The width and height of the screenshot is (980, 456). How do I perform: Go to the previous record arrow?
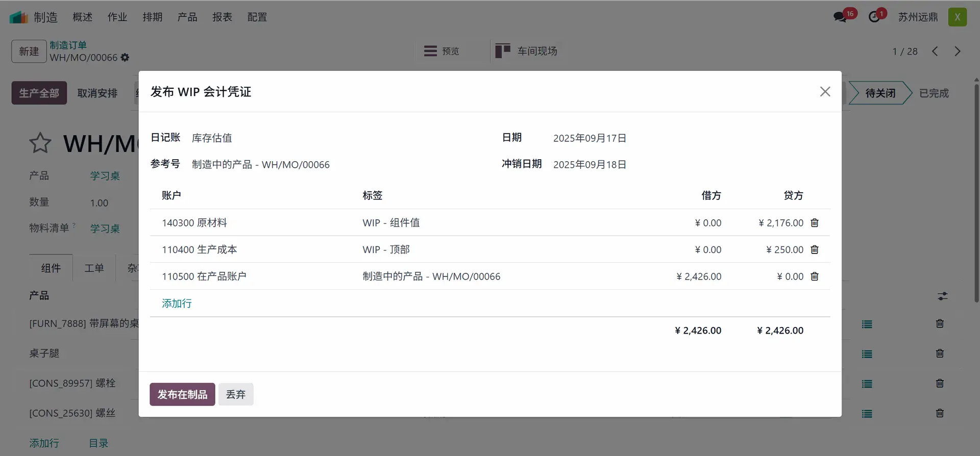click(x=935, y=52)
